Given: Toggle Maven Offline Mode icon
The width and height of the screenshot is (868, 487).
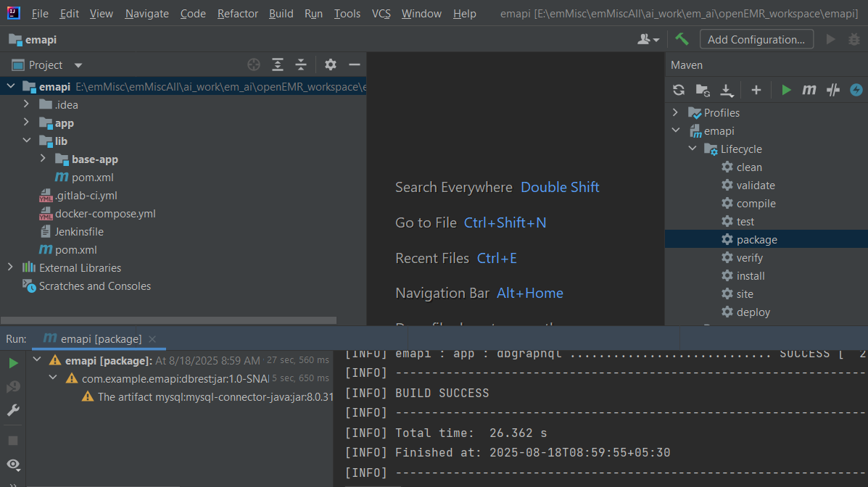Looking at the screenshot, I should pos(832,90).
